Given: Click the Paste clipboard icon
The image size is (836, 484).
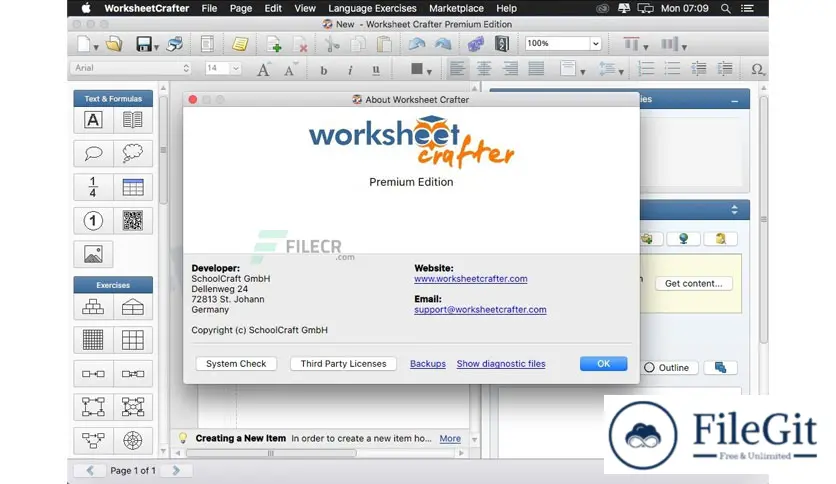Looking at the screenshot, I should coord(384,44).
